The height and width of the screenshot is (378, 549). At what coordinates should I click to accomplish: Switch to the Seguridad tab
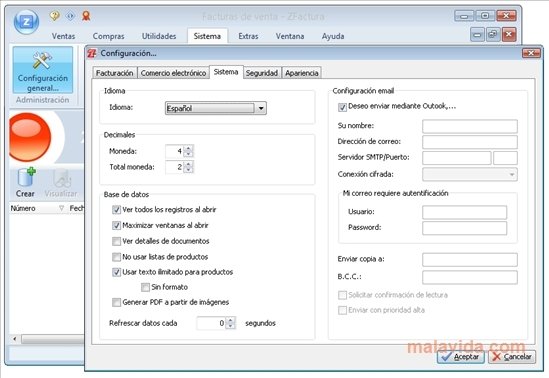tap(262, 73)
